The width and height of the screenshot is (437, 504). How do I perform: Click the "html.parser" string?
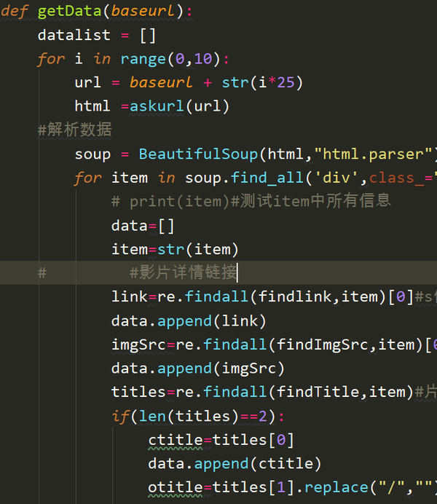pos(374,154)
